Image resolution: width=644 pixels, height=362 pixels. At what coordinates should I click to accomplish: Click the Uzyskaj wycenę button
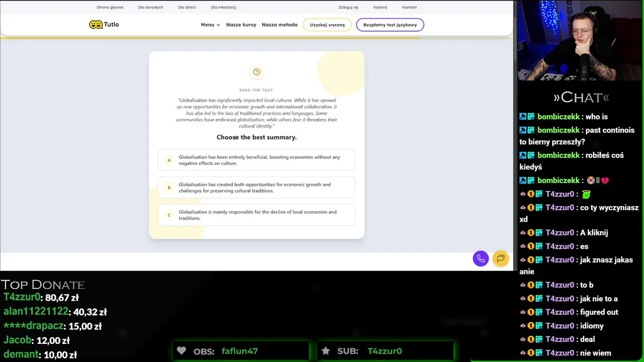327,25
